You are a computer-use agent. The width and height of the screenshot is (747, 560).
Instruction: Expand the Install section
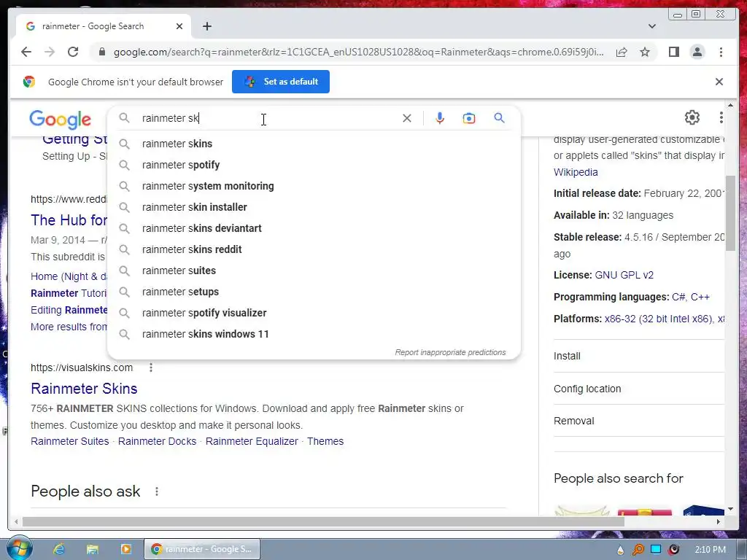(638, 356)
